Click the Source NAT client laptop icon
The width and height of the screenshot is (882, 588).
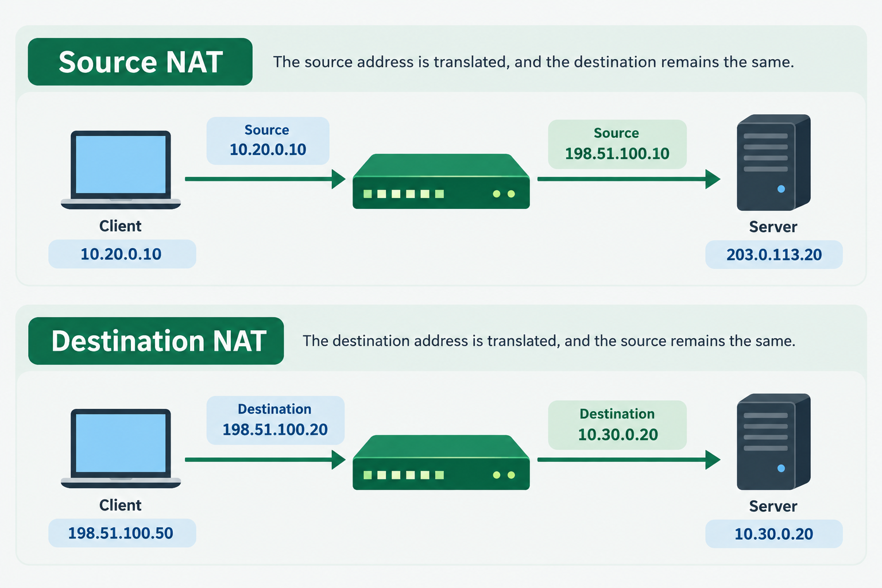click(121, 170)
